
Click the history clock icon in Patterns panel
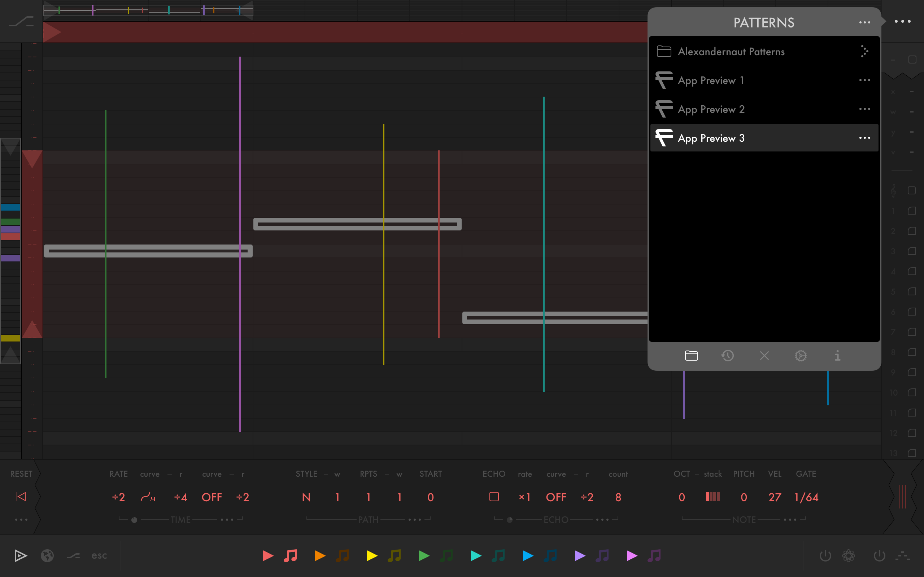pos(727,356)
